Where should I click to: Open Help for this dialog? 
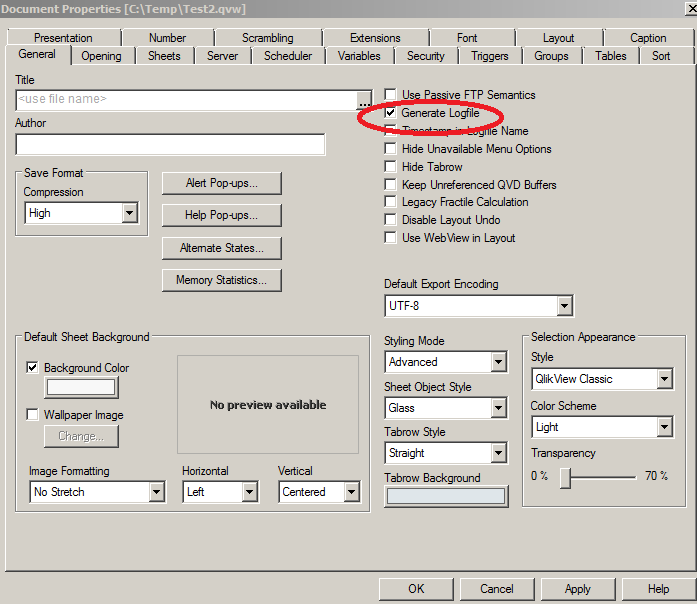pos(659,589)
